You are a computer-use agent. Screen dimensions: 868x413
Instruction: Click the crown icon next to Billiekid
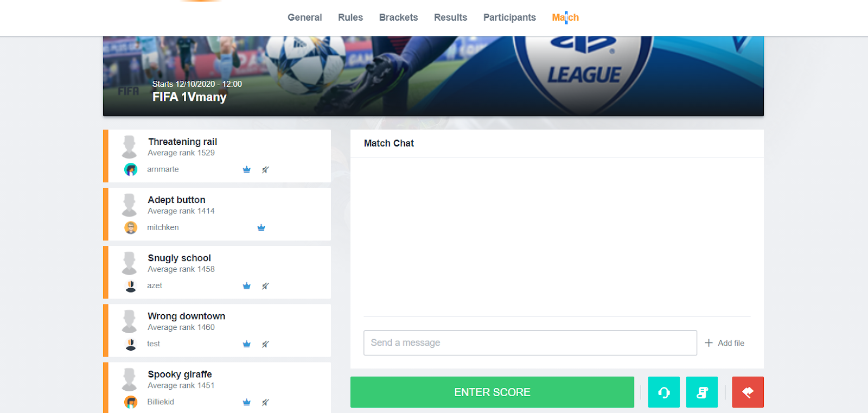247,402
